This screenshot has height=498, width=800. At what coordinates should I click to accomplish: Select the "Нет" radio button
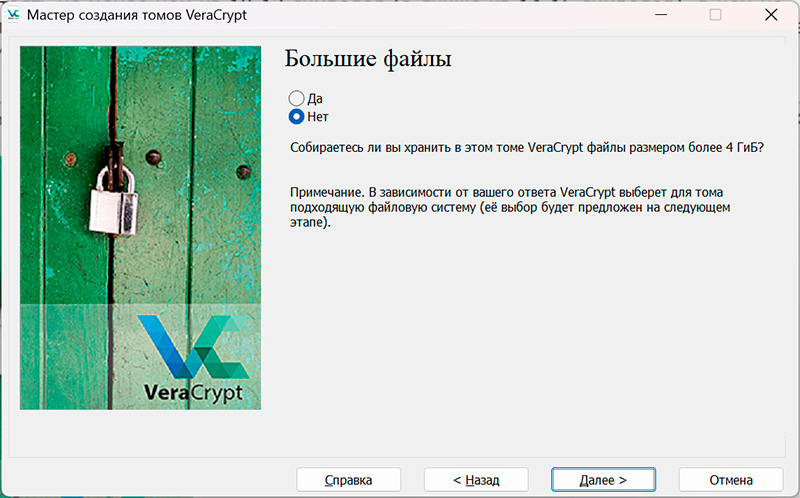click(x=296, y=116)
